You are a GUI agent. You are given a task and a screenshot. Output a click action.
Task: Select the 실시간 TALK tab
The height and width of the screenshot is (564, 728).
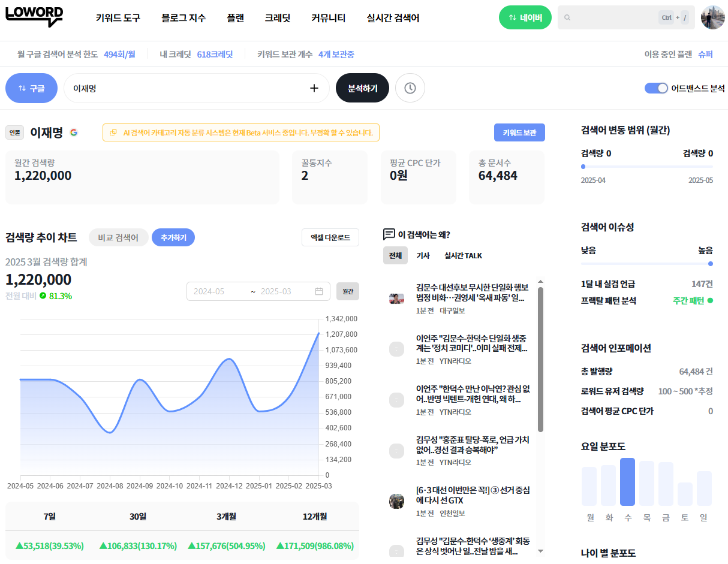tap(463, 255)
